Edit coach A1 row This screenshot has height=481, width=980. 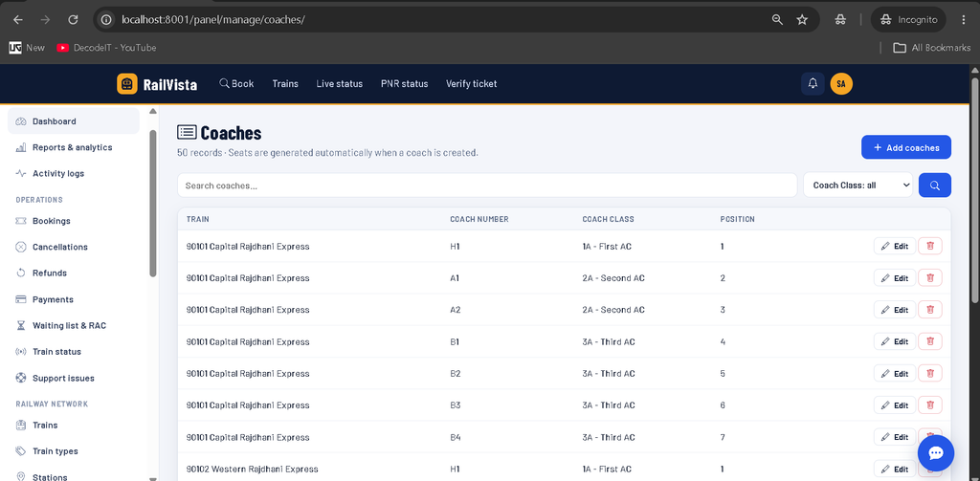coord(895,278)
